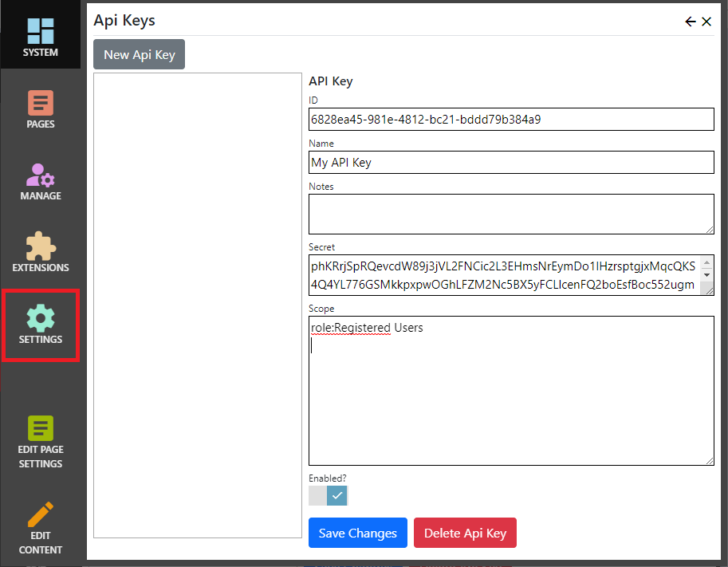Click Save Changes button

tap(357, 533)
